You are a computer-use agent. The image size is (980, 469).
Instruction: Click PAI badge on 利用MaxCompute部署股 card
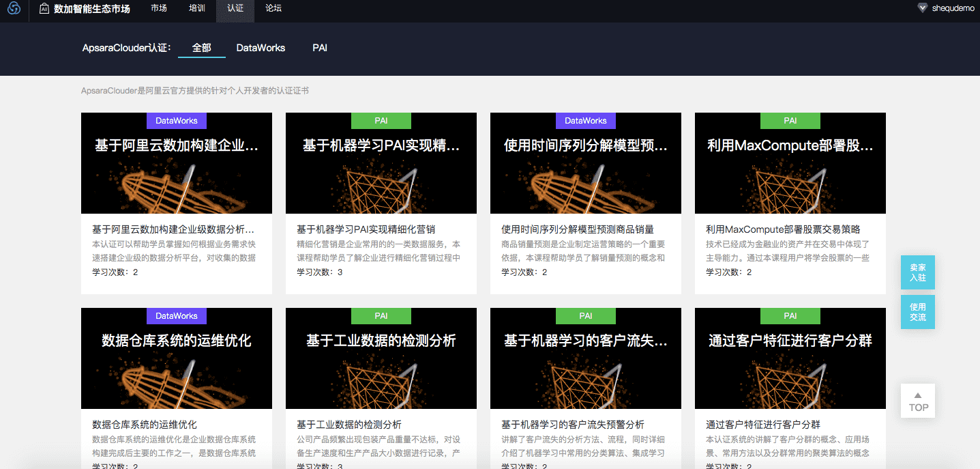pyautogui.click(x=790, y=121)
